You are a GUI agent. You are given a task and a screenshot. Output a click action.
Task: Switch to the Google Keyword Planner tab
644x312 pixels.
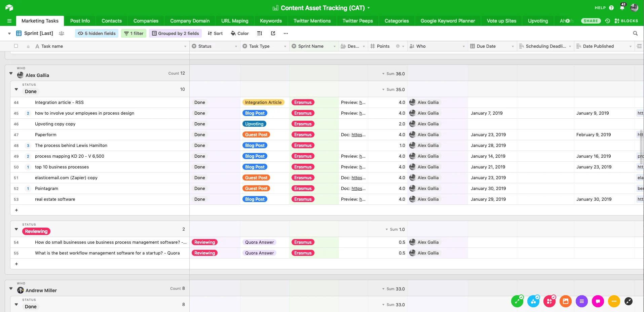coord(447,21)
